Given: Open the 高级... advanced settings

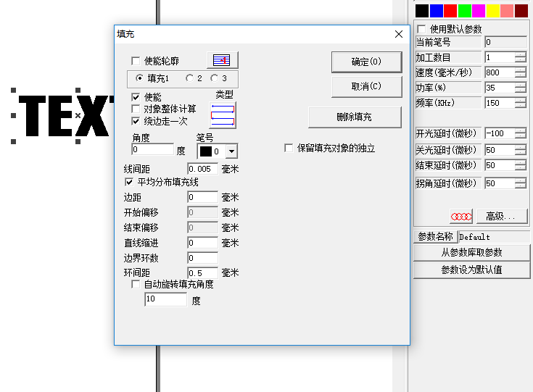Looking at the screenshot, I should tap(500, 216).
